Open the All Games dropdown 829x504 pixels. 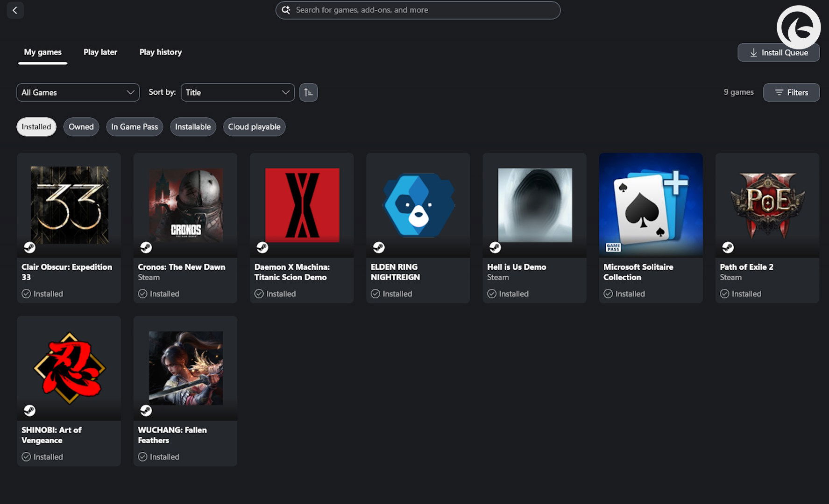pyautogui.click(x=78, y=92)
